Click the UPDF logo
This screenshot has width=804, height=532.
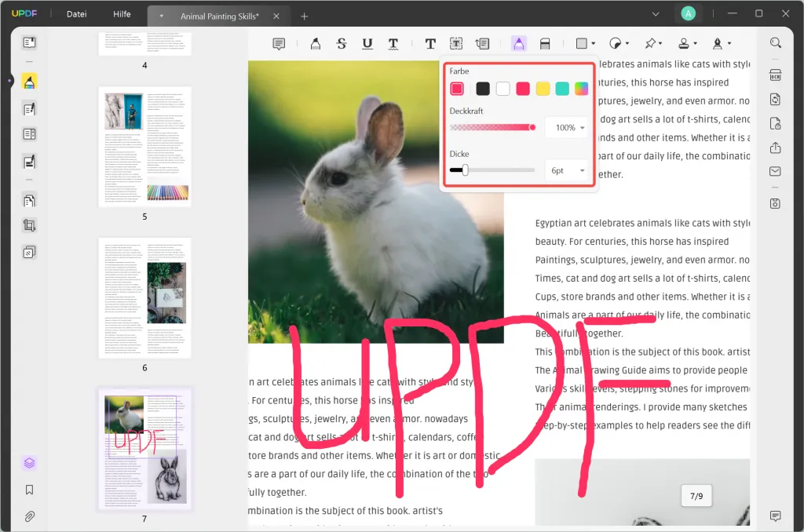point(24,13)
